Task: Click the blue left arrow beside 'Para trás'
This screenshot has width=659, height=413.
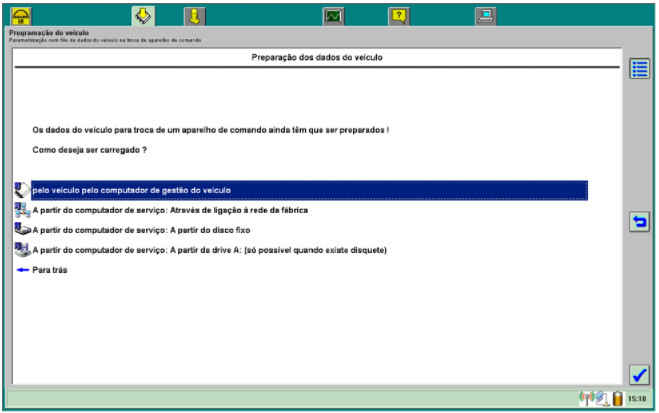Action: coord(22,269)
